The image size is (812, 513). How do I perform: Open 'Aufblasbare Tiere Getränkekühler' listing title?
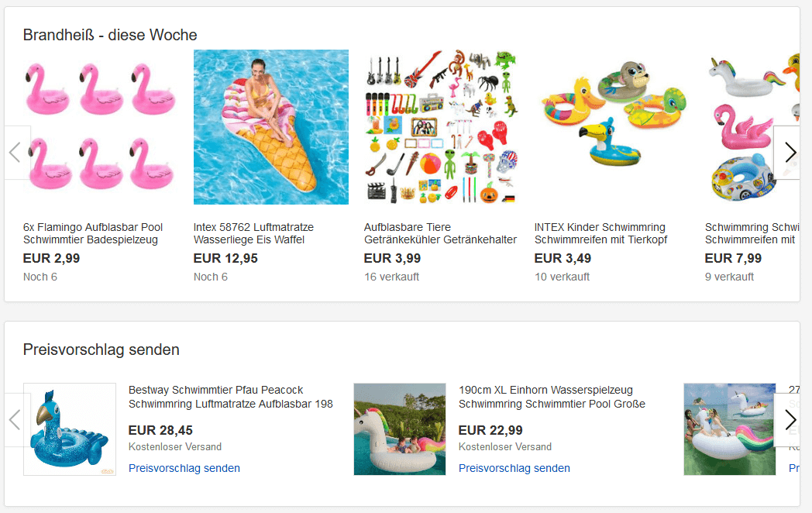tap(440, 233)
